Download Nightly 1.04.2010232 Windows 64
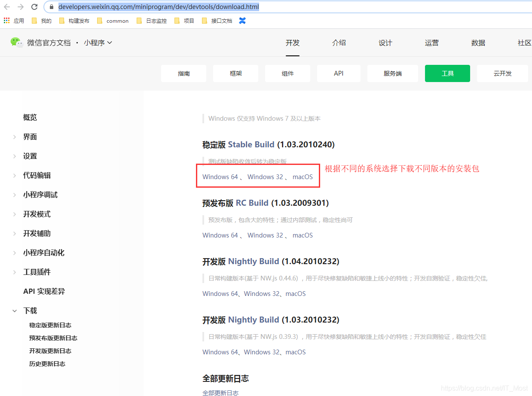 [220, 293]
